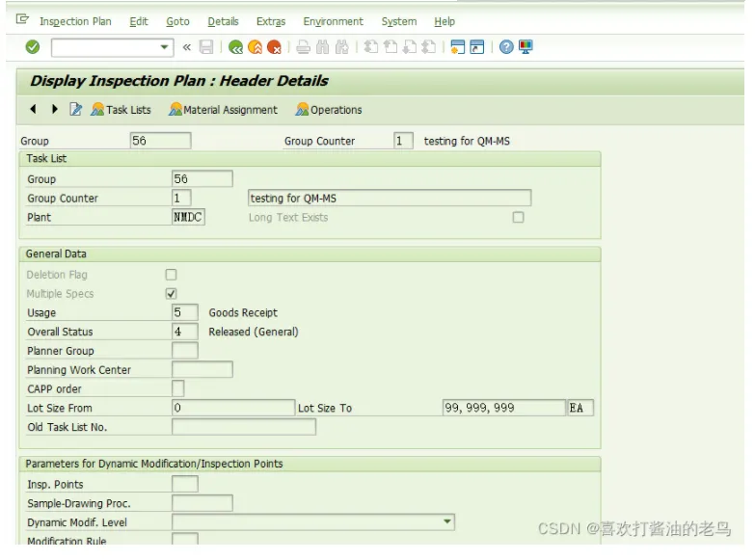The width and height of the screenshot is (755, 560).
Task: Open the command field dropdown arrow
Action: pyautogui.click(x=164, y=47)
